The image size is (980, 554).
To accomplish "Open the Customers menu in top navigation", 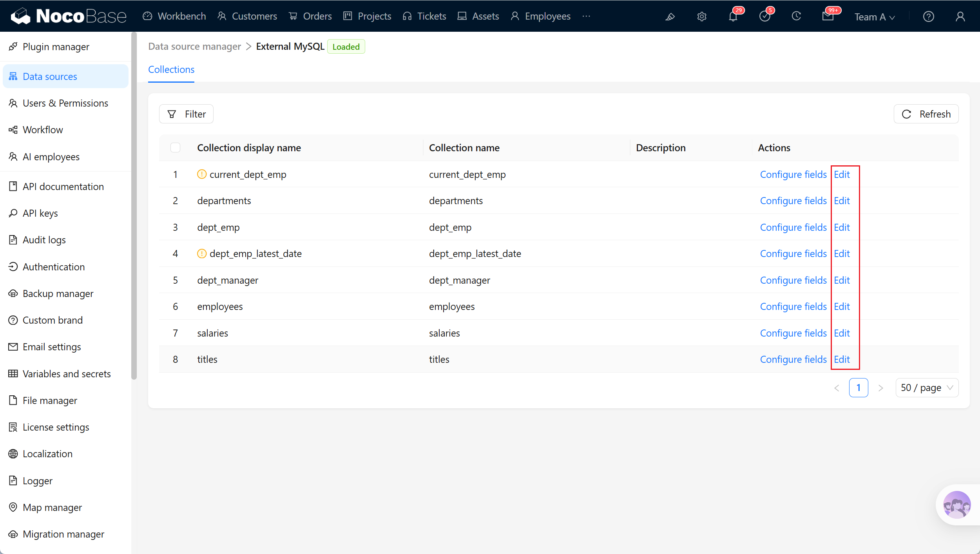I will (247, 16).
